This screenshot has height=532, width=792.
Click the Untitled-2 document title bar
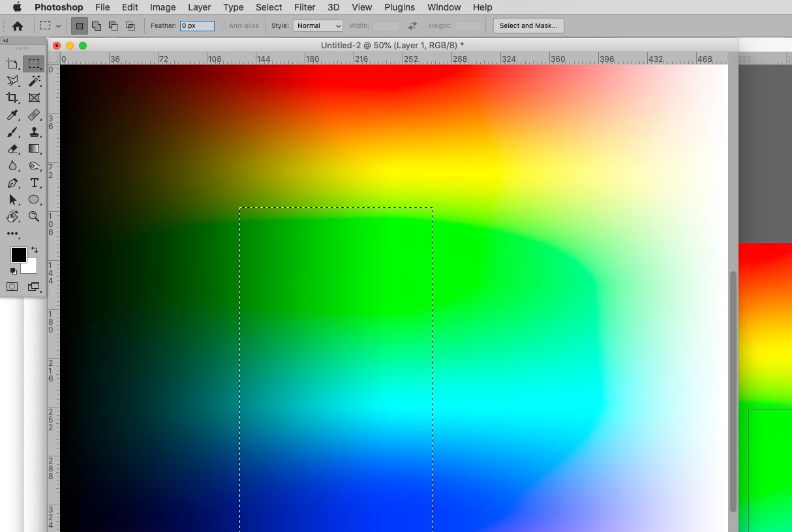coord(393,45)
